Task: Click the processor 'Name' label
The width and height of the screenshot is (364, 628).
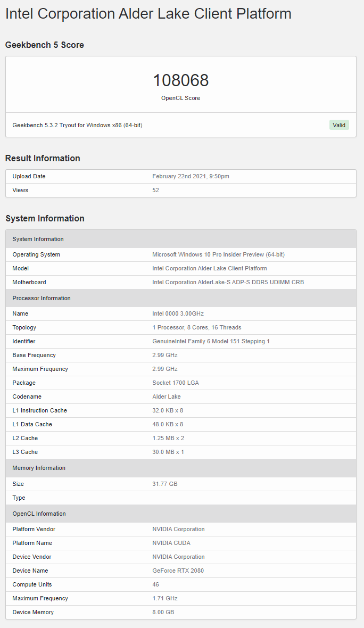Action: tap(20, 313)
